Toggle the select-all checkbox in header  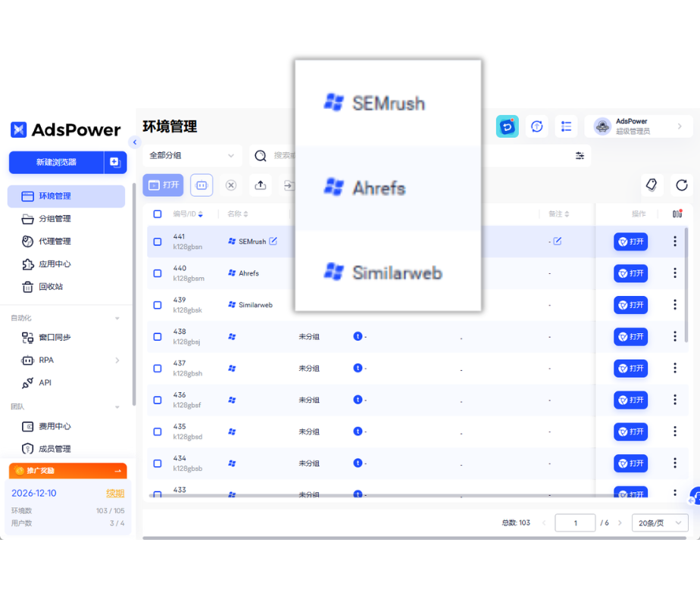[x=158, y=214]
